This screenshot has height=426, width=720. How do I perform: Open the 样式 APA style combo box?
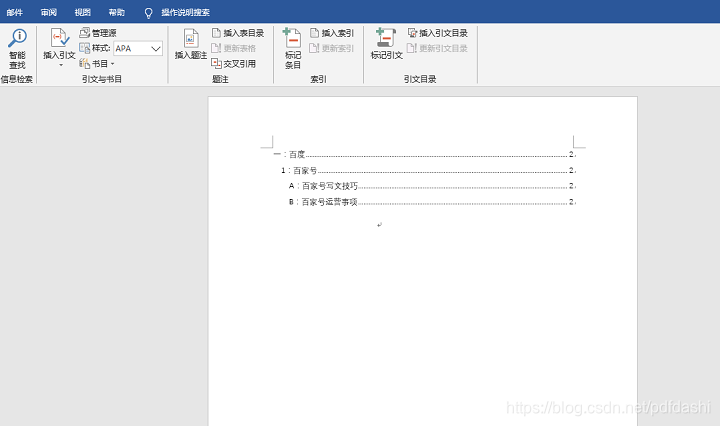pyautogui.click(x=138, y=48)
